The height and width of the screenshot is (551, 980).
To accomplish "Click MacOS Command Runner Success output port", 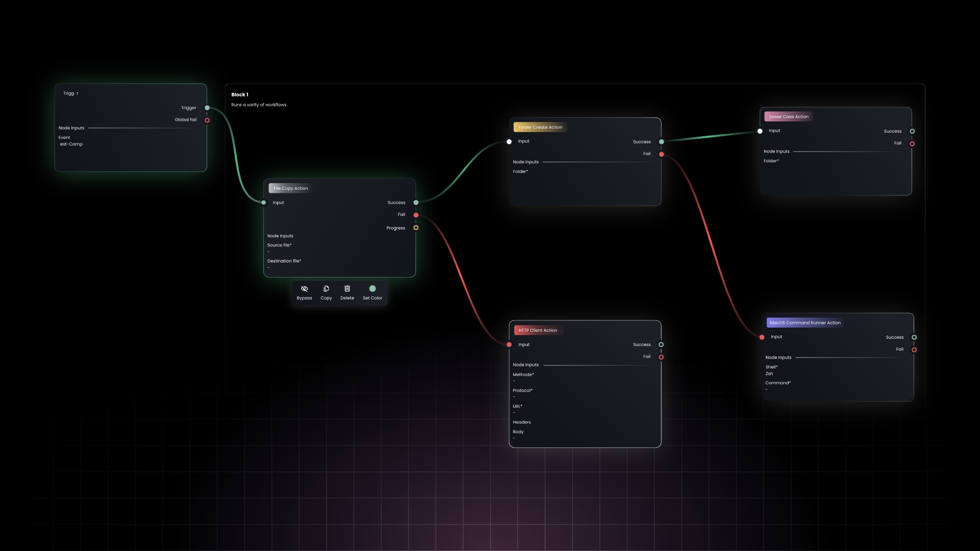I will tap(914, 337).
